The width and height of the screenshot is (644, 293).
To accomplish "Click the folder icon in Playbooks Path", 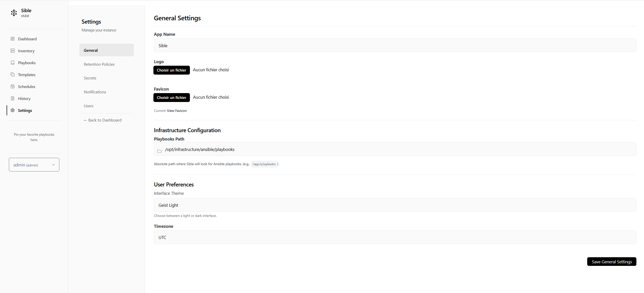I will coord(159,151).
